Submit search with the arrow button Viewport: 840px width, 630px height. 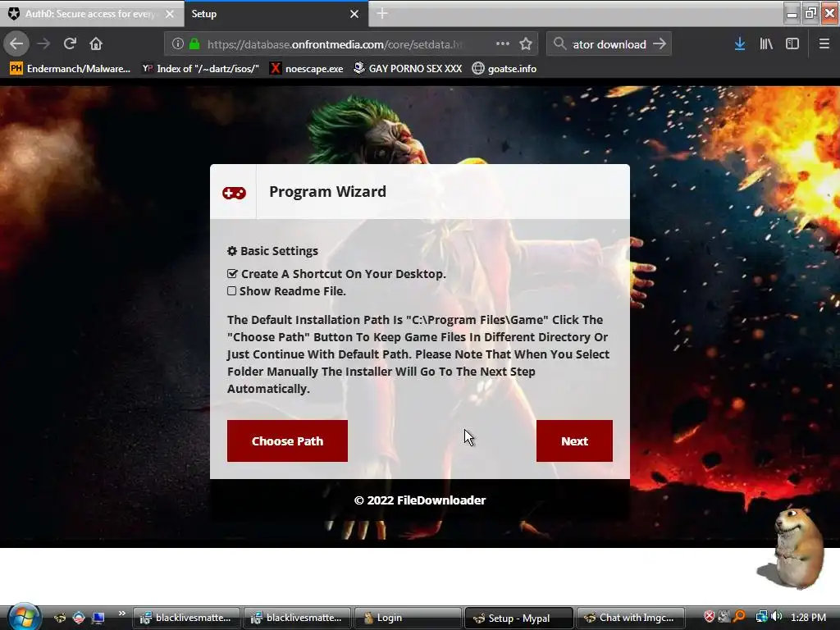pos(660,44)
